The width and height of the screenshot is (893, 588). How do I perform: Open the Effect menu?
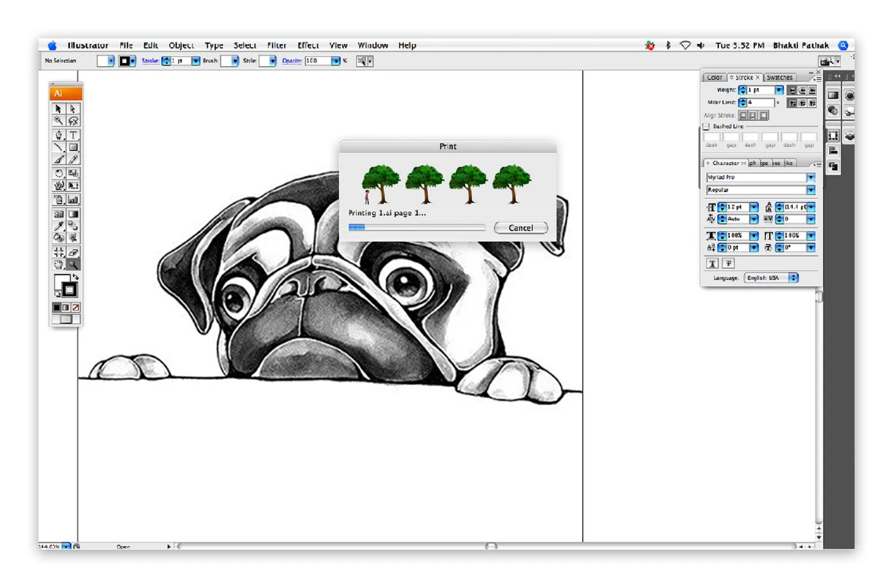click(308, 45)
